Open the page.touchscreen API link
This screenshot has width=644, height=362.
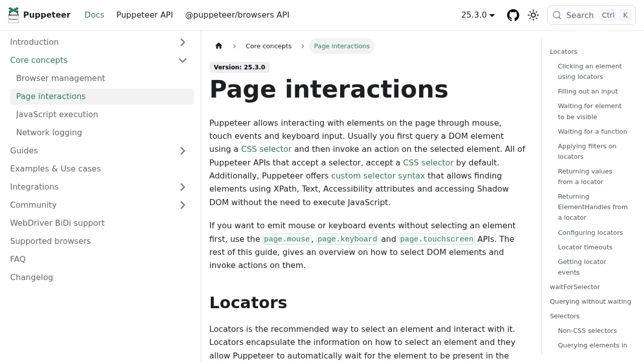pyautogui.click(x=437, y=239)
